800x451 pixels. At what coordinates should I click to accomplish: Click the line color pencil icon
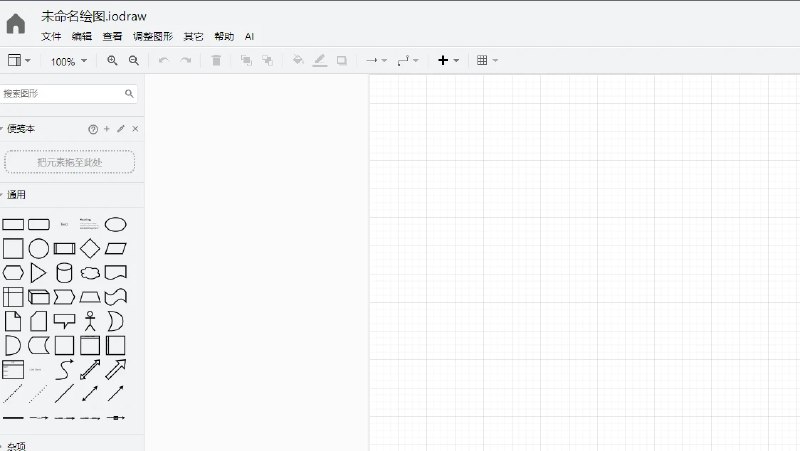[x=320, y=61]
